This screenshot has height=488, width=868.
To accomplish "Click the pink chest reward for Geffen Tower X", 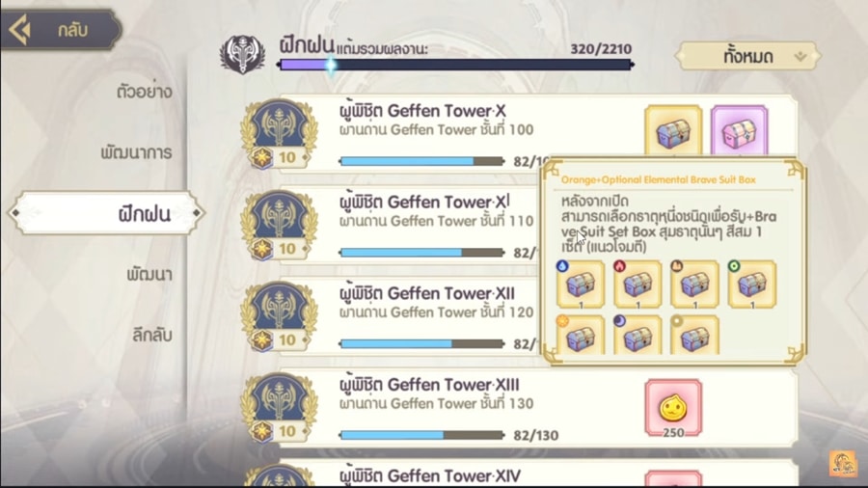I will 739,131.
